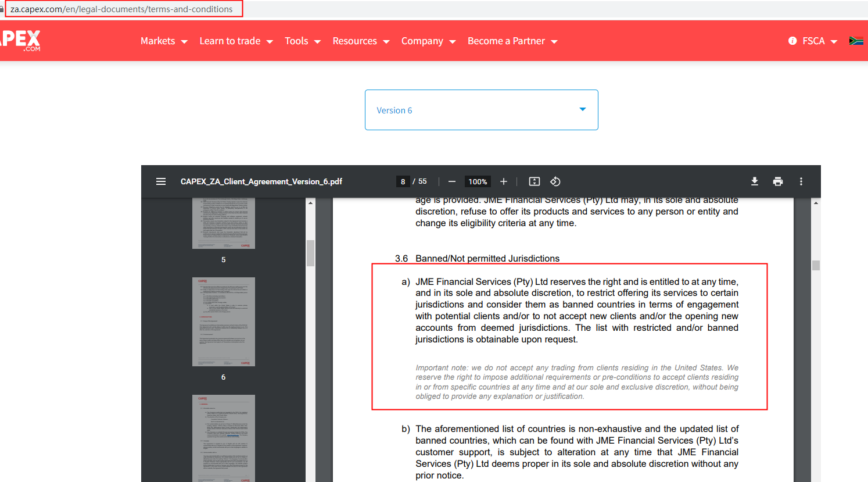The width and height of the screenshot is (868, 482).
Task: Click the browser address bar URL
Action: pyautogui.click(x=121, y=9)
